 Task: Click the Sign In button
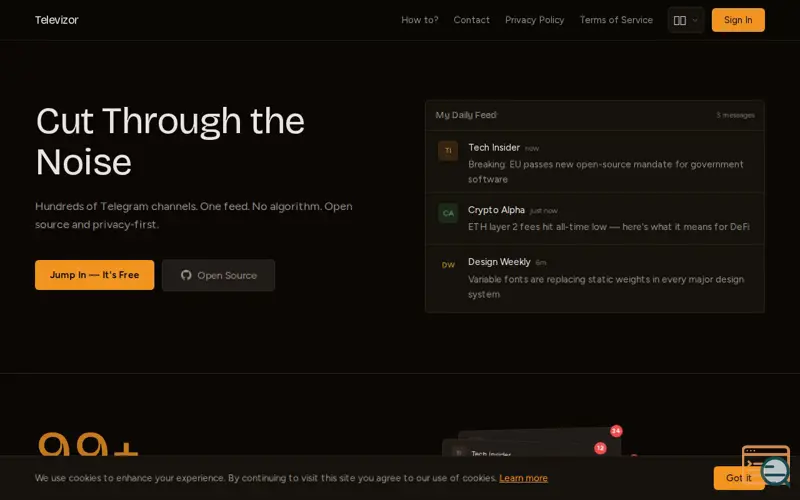738,20
